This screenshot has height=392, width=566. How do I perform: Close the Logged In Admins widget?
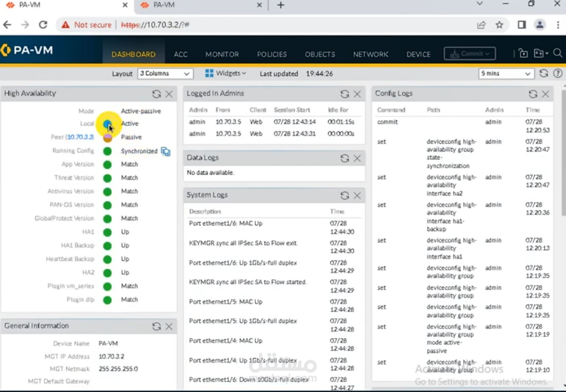(x=357, y=94)
